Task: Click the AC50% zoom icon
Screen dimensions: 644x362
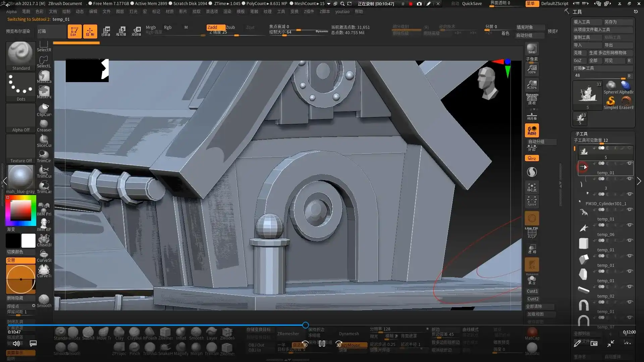Action: click(532, 84)
